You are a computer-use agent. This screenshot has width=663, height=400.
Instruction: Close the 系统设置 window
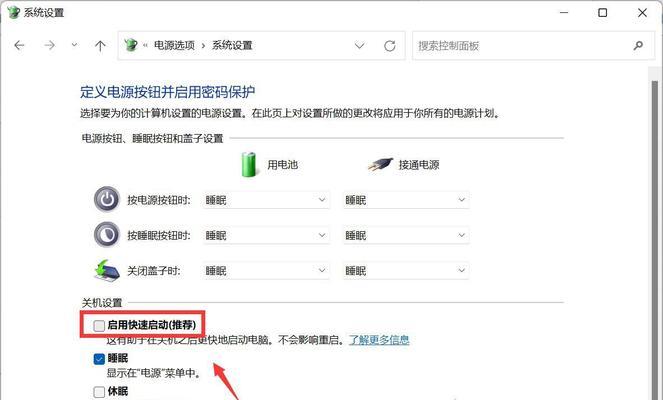tap(642, 13)
